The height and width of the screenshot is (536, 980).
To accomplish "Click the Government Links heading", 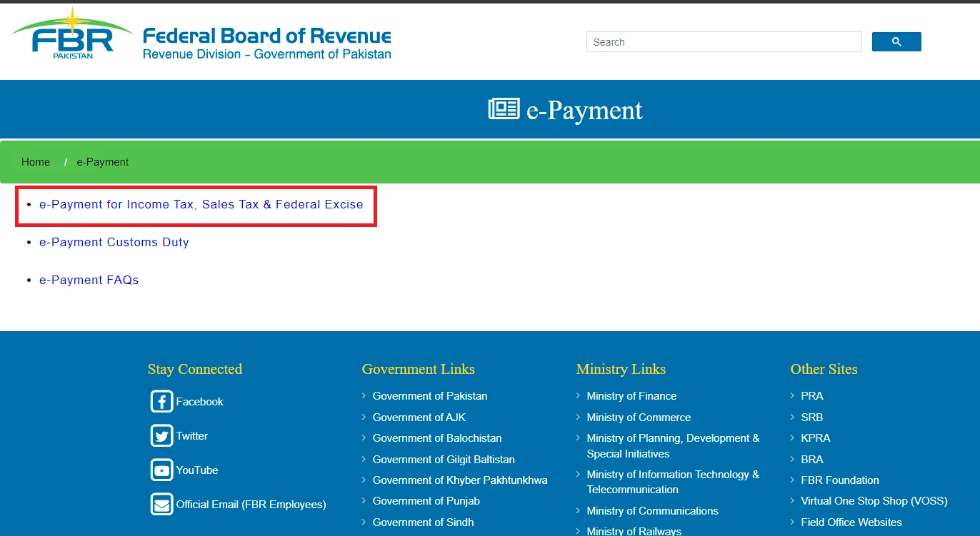I will (419, 369).
